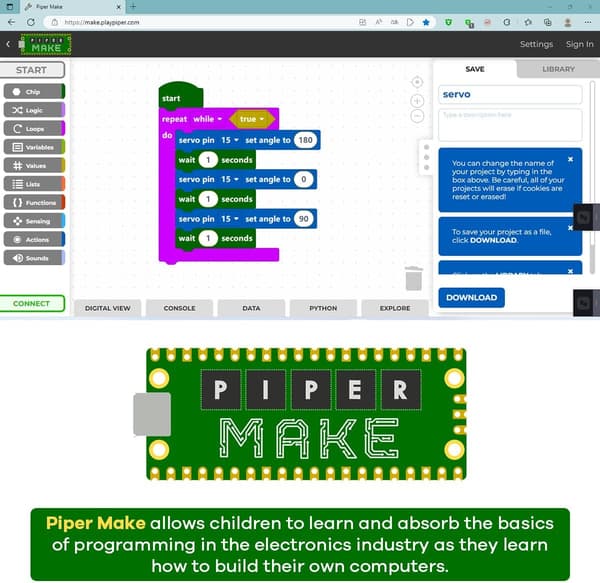Close the project rename tip box

[570, 159]
